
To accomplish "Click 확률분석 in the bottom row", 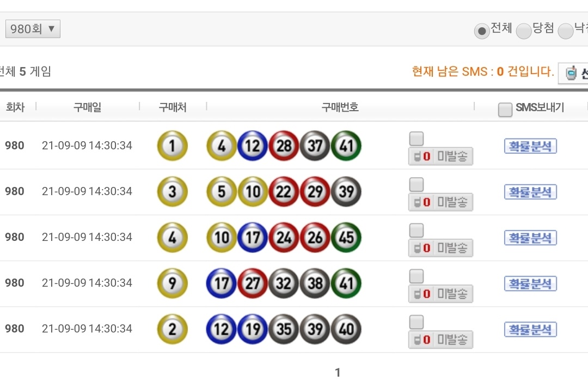I will (x=530, y=329).
